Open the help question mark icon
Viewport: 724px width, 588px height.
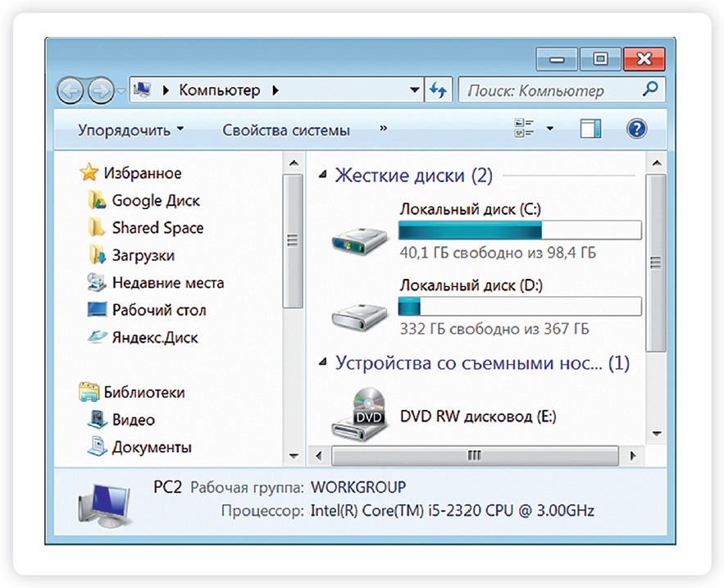(636, 129)
